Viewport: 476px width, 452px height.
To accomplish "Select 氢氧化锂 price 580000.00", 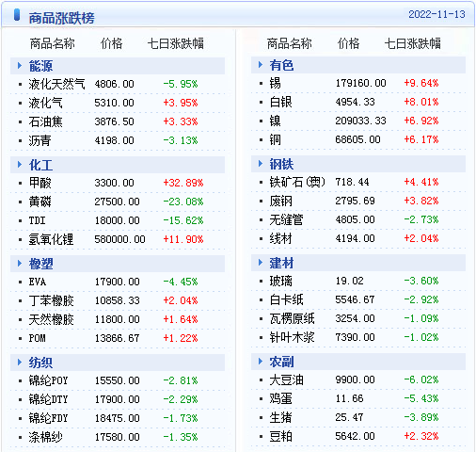I will tap(119, 239).
